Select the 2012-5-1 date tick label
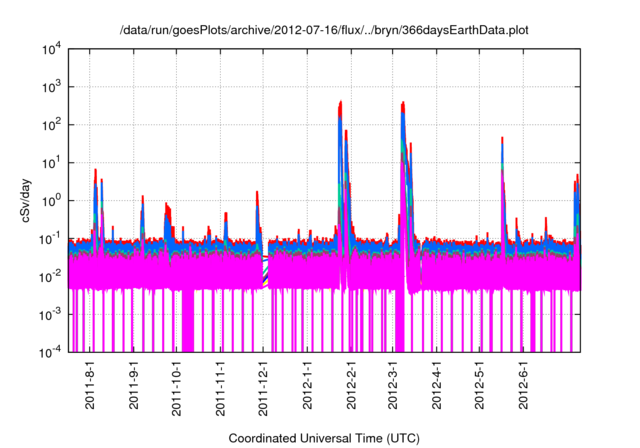Viewport: 640px width, 448px height. [480, 385]
